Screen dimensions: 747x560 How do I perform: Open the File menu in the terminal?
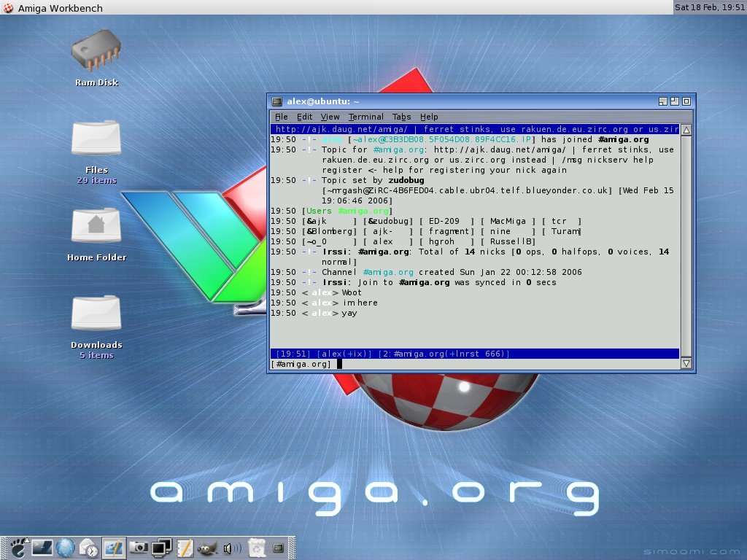pyautogui.click(x=282, y=117)
